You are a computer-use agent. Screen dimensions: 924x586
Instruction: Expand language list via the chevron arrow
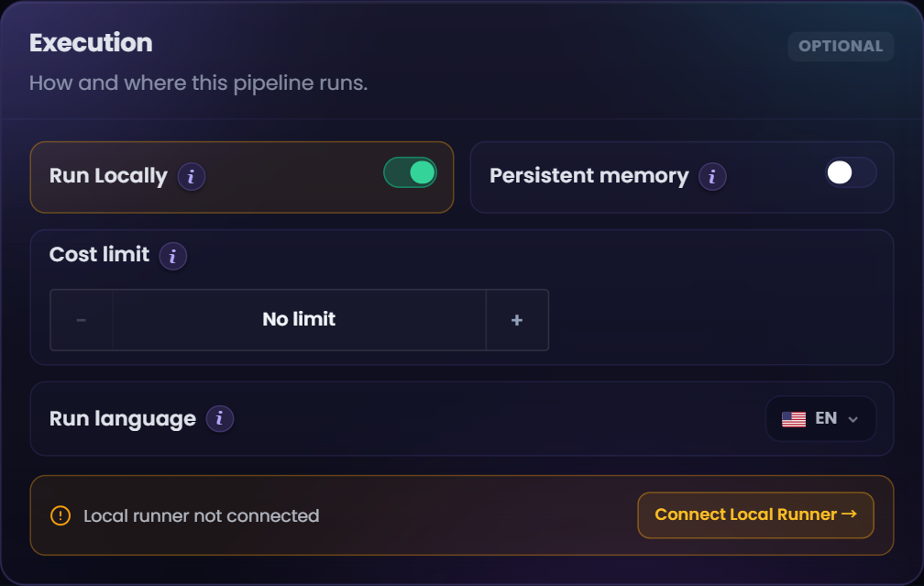(852, 419)
